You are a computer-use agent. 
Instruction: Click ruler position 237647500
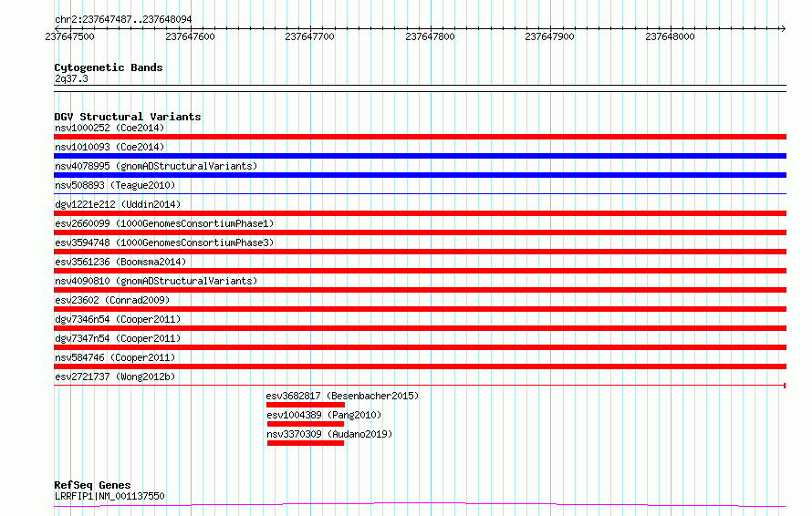[x=70, y=36]
